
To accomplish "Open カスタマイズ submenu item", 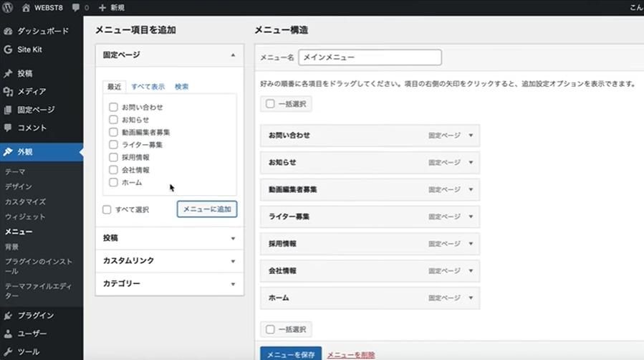I will pyautogui.click(x=26, y=202).
